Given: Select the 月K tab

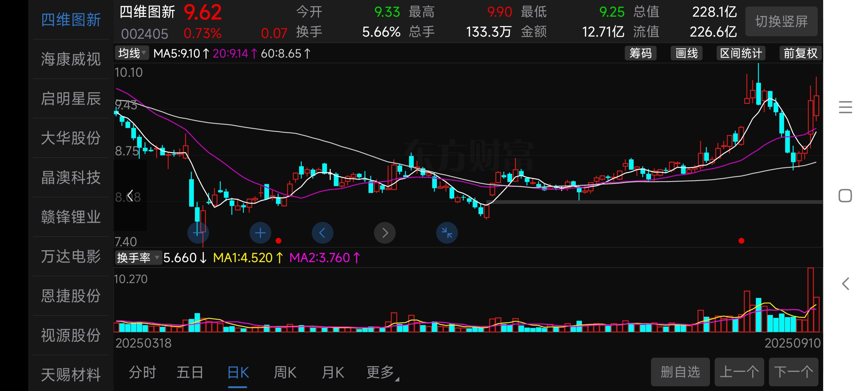Looking at the screenshot, I should pos(333,372).
